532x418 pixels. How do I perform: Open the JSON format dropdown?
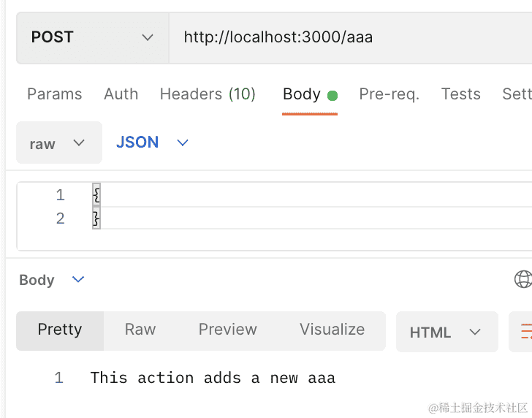point(152,142)
